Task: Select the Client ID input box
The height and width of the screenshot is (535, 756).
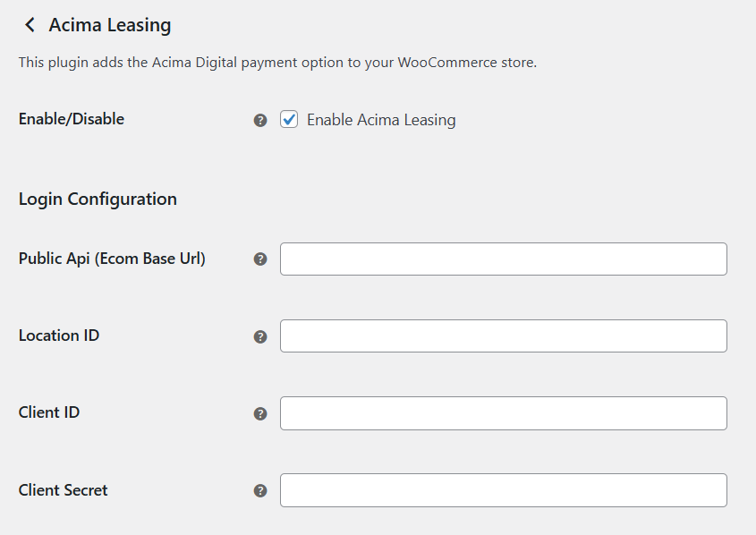Action: point(504,413)
